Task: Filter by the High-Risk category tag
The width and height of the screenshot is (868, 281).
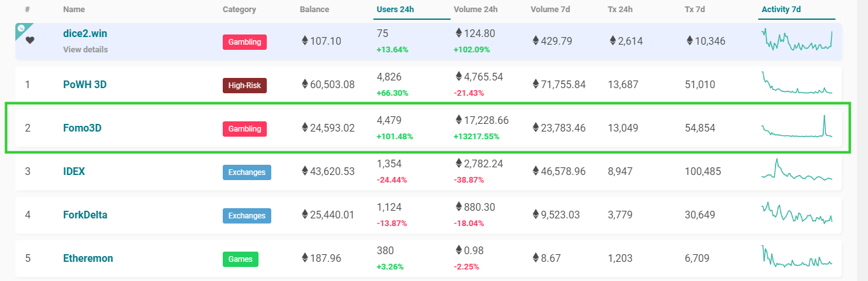Action: pos(244,85)
